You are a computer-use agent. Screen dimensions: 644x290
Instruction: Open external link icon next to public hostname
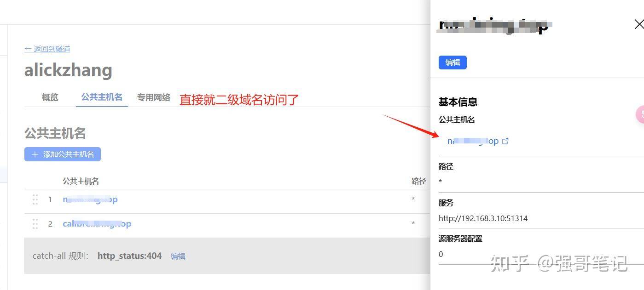coord(505,141)
